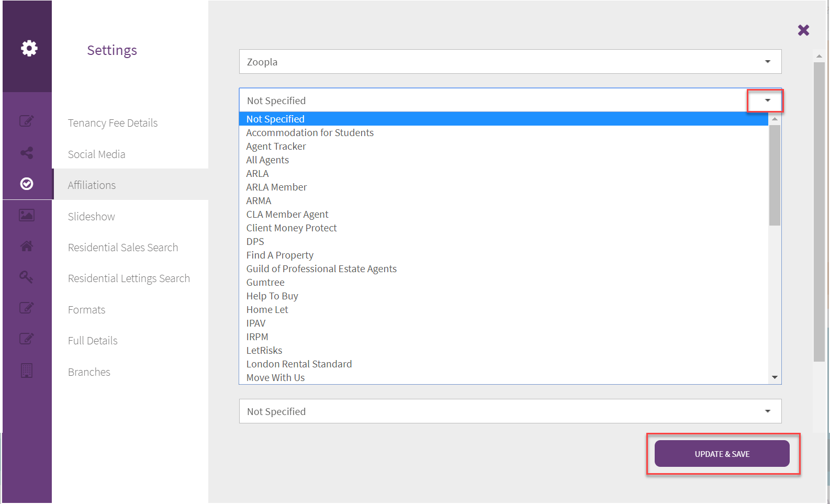Select the Affiliations checkmark icon
This screenshot has height=504, width=830.
point(27,184)
